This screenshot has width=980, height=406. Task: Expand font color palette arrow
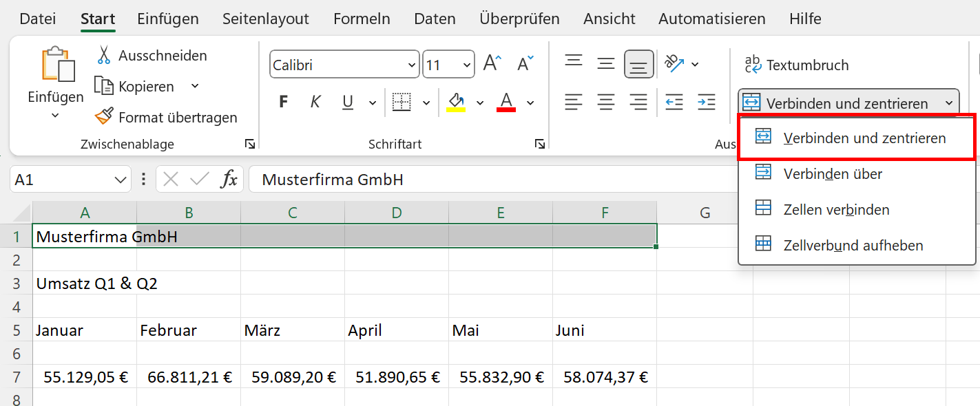pos(530,103)
